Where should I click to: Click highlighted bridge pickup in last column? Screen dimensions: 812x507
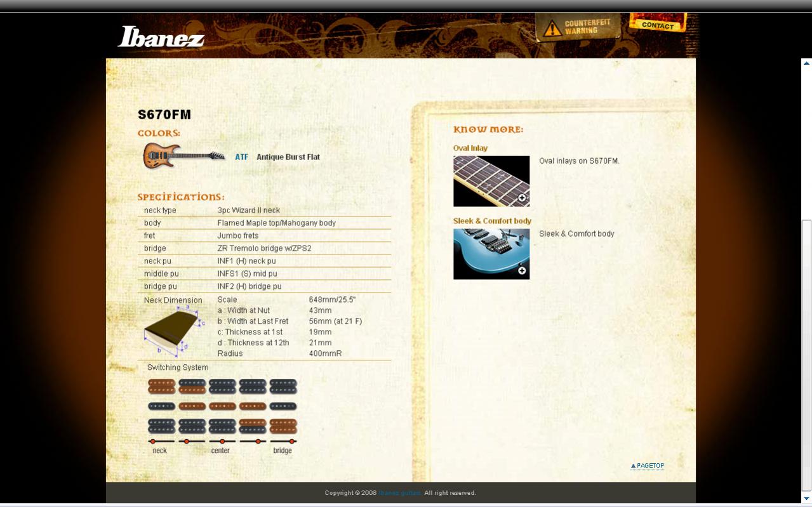point(283,426)
